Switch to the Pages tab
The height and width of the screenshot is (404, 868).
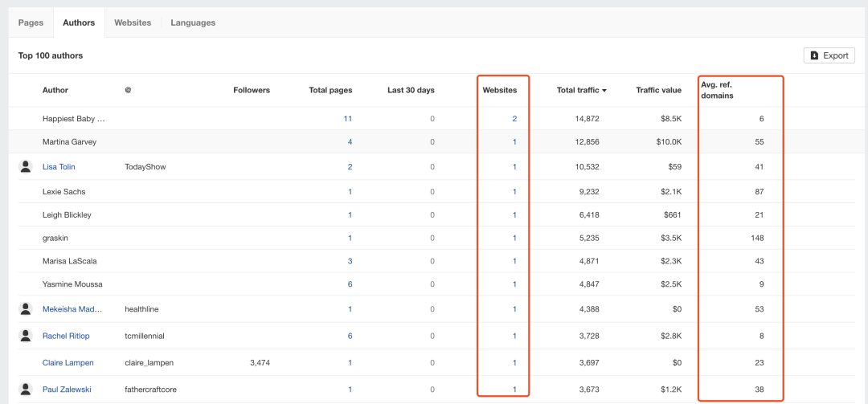coord(31,22)
